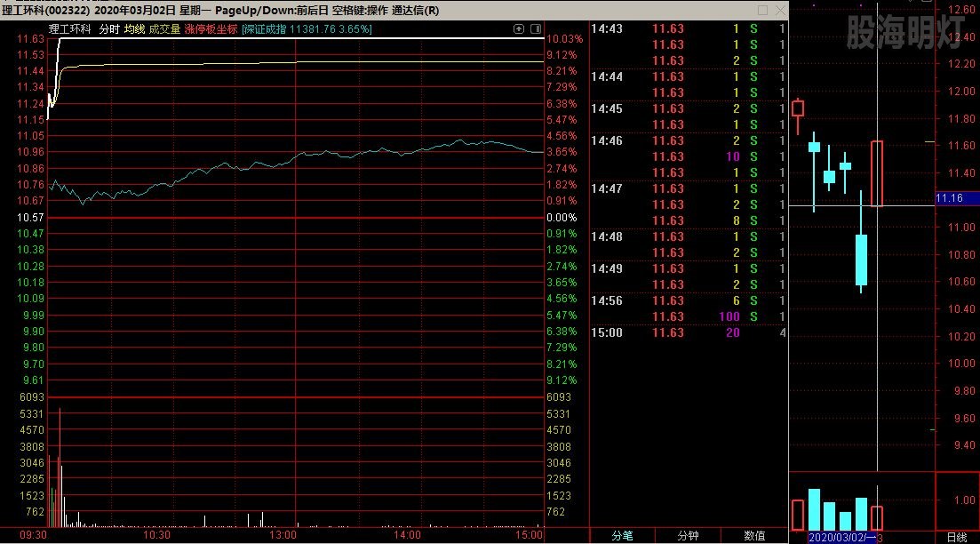980x544 pixels.
Task: Maximize the 理工环科 intraday window
Action: pyautogui.click(x=762, y=10)
